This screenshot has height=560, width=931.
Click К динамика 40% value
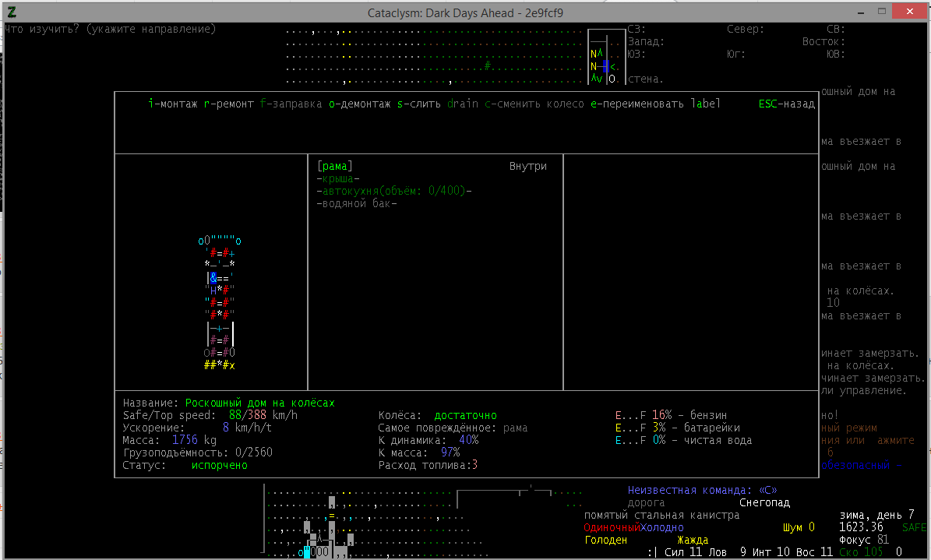[x=468, y=441]
